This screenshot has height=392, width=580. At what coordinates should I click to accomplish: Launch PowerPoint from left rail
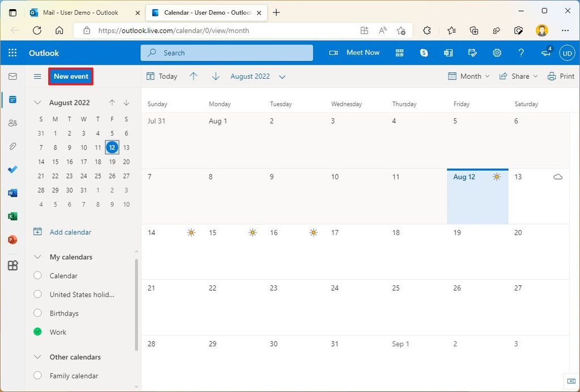tap(12, 240)
